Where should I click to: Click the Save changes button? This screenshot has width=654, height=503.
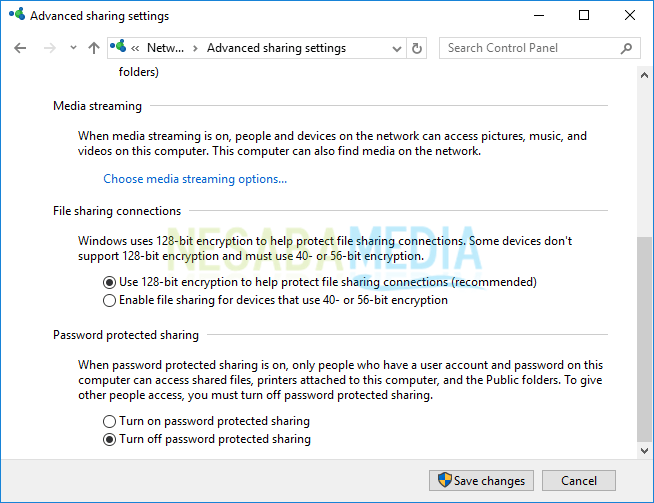481,480
